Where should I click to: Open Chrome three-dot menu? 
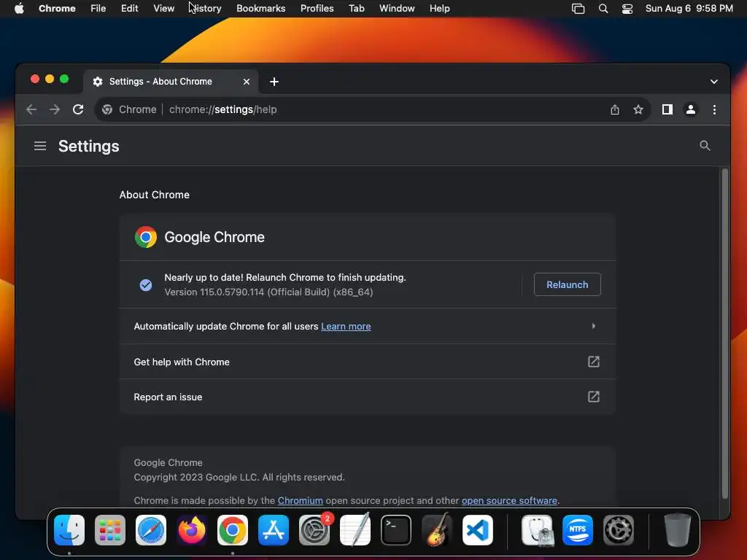pos(714,109)
